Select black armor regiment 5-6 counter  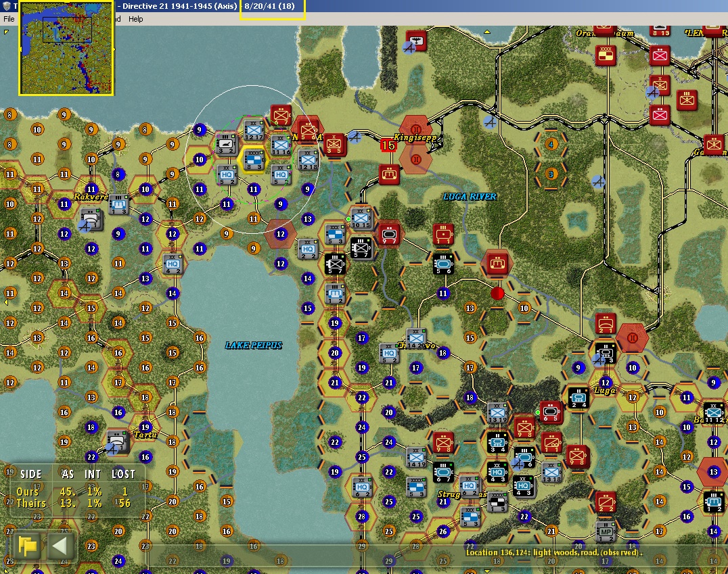[x=443, y=264]
